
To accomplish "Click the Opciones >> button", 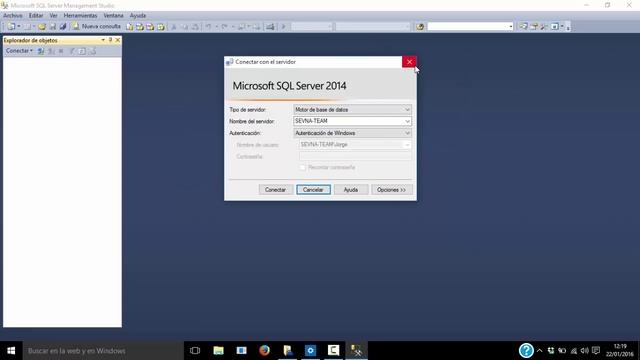I will click(391, 190).
